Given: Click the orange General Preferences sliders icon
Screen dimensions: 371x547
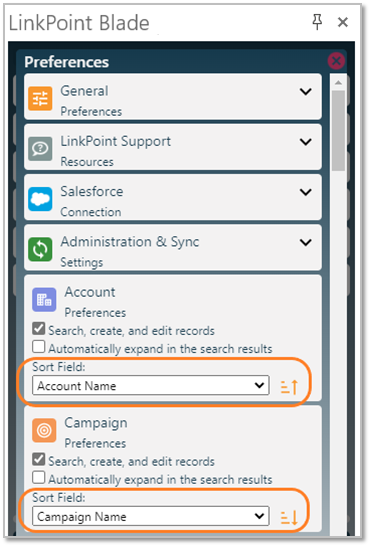Looking at the screenshot, I should (x=40, y=99).
